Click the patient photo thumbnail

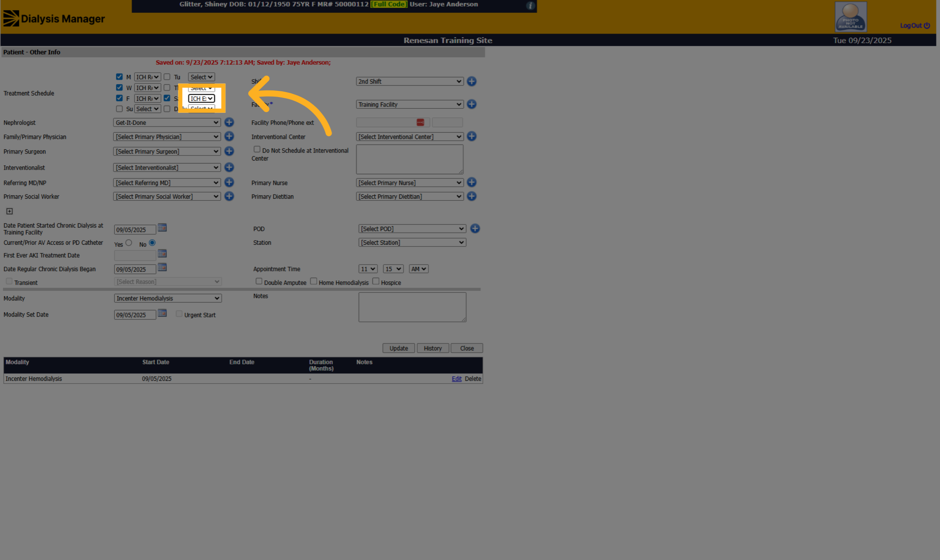coord(850,17)
